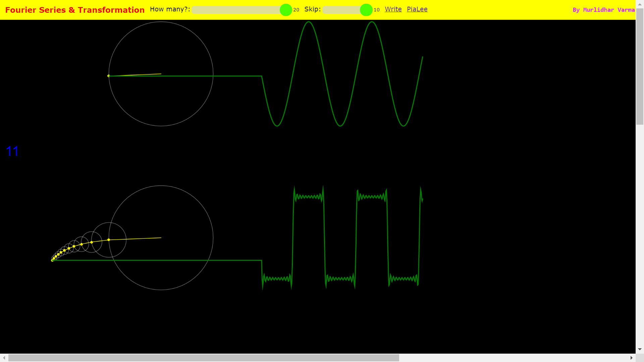Click the How many? value label 20

[x=296, y=10]
